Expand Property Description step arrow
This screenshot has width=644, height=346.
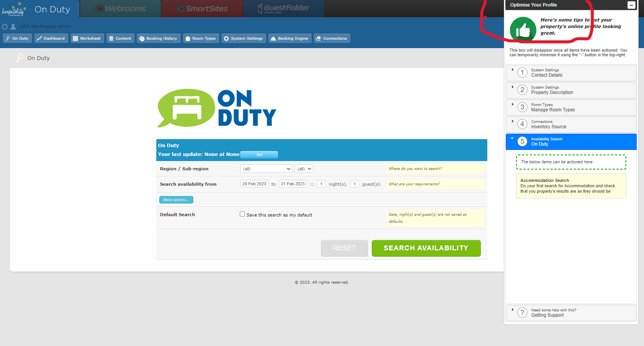[512, 87]
